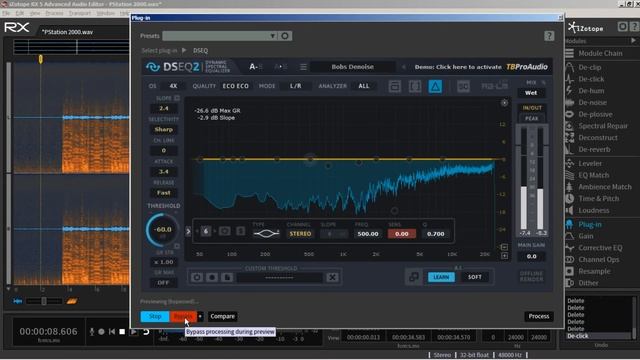The width and height of the screenshot is (640, 360).
Task: Click the FREQ 500.00 value field
Action: (x=368, y=234)
